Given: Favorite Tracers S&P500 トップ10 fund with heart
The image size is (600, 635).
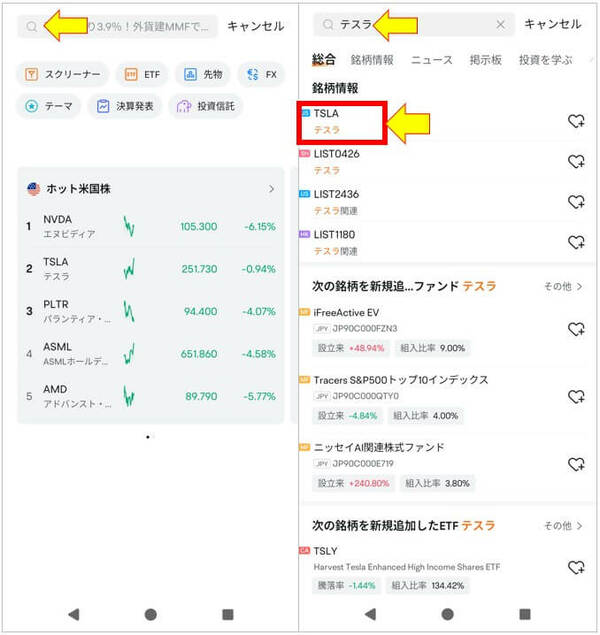Looking at the screenshot, I should tap(576, 396).
